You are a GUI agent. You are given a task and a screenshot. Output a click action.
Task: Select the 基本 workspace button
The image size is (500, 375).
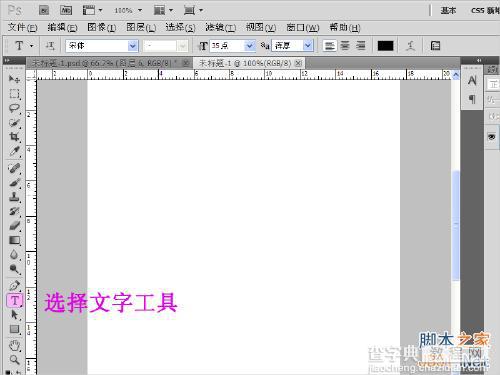tap(448, 10)
